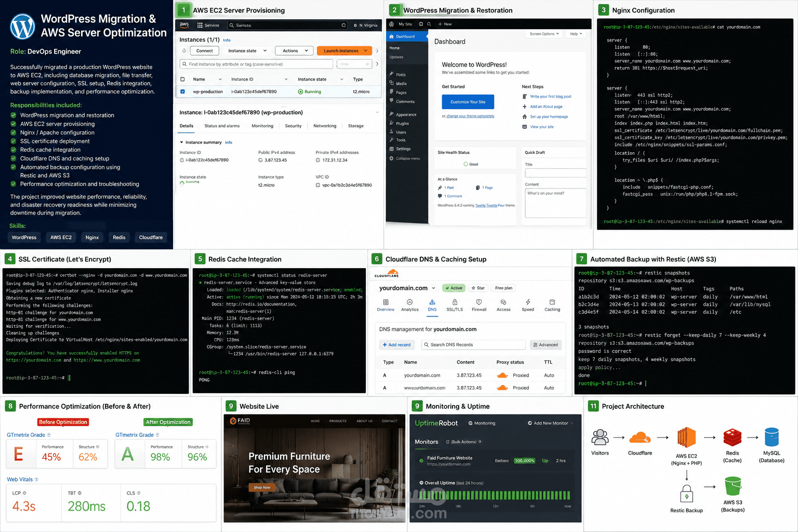
Task: Click the Search DNS Records field
Action: [473, 344]
